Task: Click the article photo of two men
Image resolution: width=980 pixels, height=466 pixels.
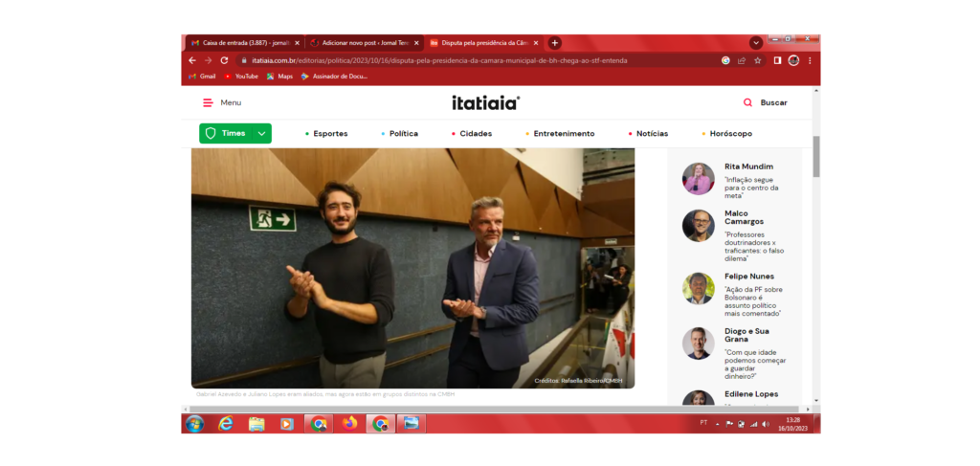Action: (412, 267)
